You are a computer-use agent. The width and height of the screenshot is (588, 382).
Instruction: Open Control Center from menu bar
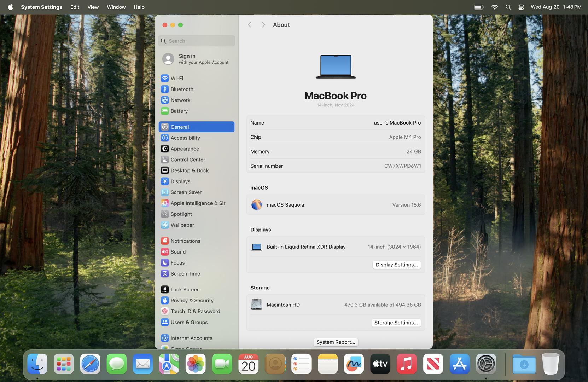click(521, 7)
